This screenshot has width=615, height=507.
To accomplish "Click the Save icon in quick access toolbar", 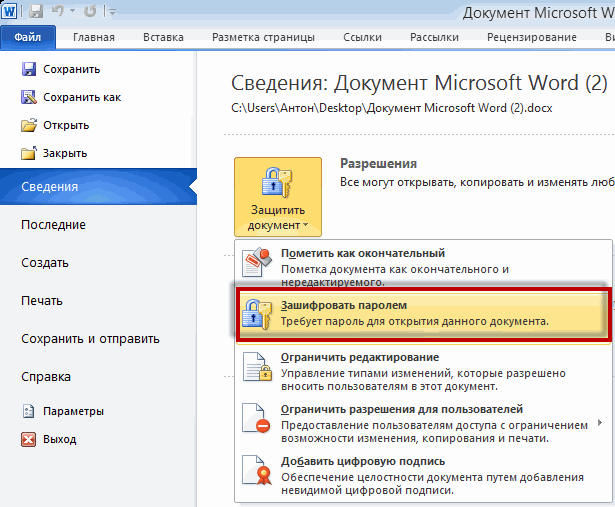I will point(36,11).
